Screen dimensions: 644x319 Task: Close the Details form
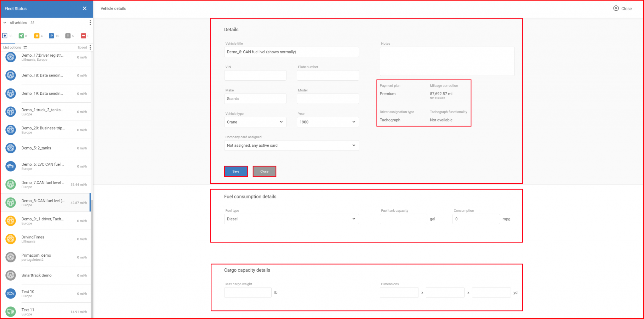(264, 171)
